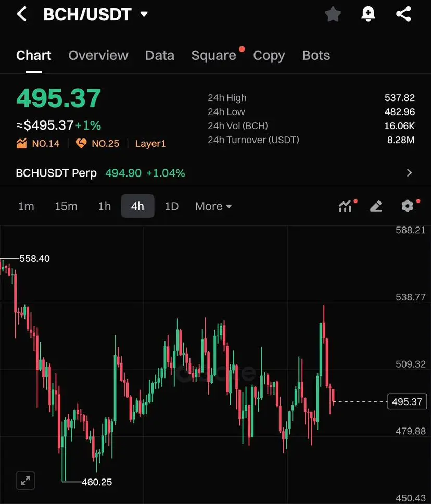Image resolution: width=431 pixels, height=504 pixels.
Task: Select the 1D timeframe
Action: pyautogui.click(x=172, y=206)
